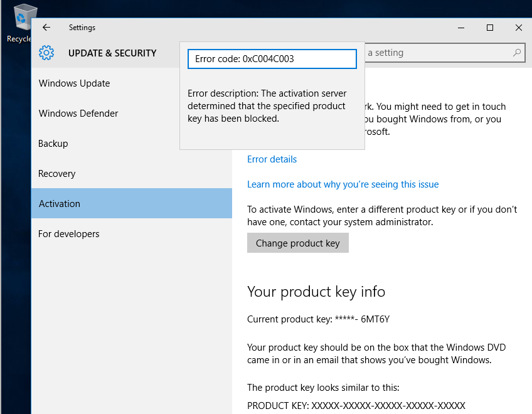Viewport: 532px width, 414px height.
Task: Minimize the Settings window
Action: [x=461, y=28]
